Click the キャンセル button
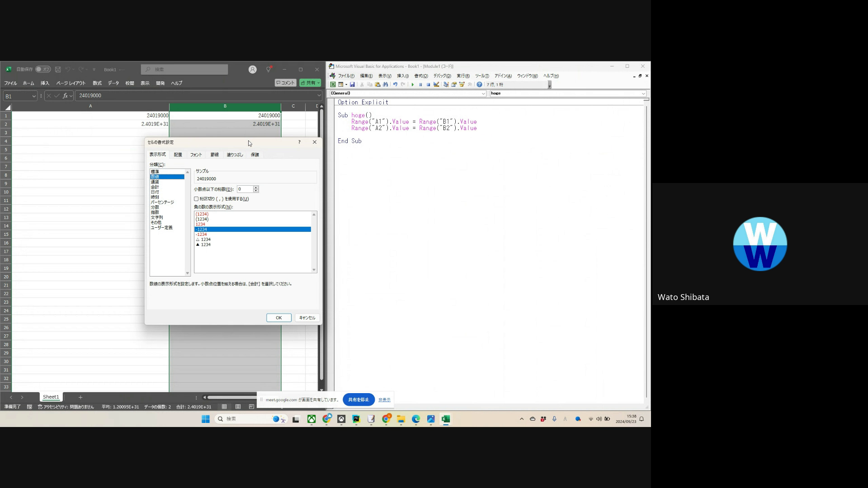The image size is (868, 488). pos(307,318)
